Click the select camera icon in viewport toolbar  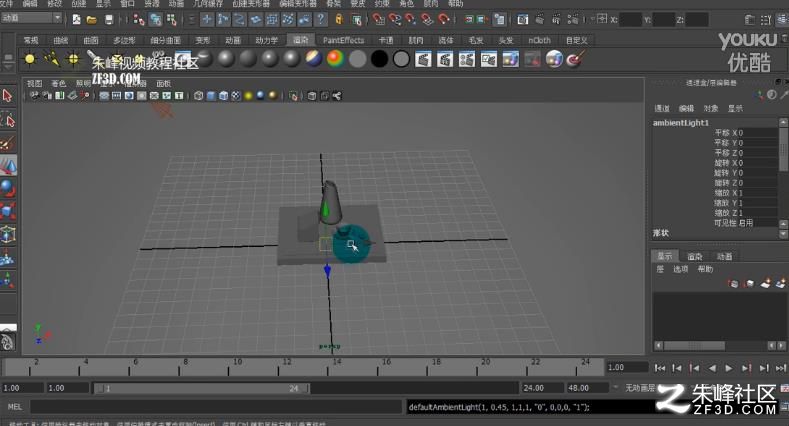[x=34, y=96]
